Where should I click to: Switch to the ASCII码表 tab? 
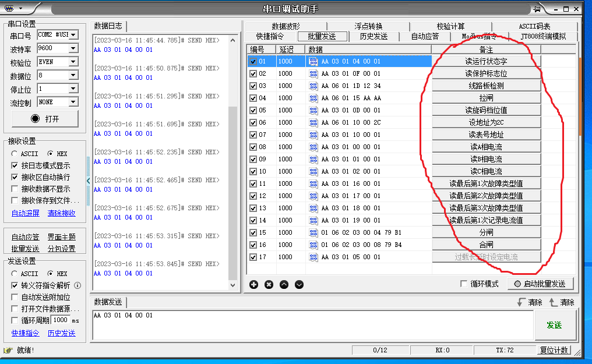pos(535,26)
